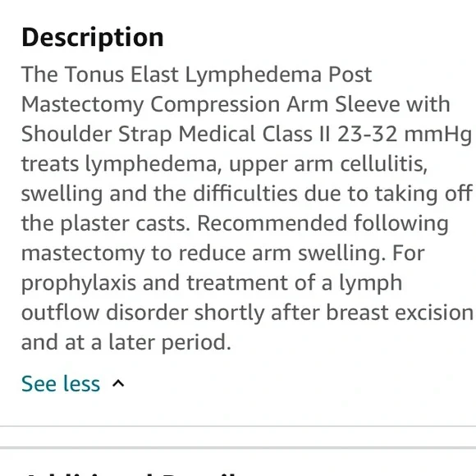Click the last line "and at a later period."
Image resolution: width=476 pixels, height=476 pixels.
click(x=126, y=343)
